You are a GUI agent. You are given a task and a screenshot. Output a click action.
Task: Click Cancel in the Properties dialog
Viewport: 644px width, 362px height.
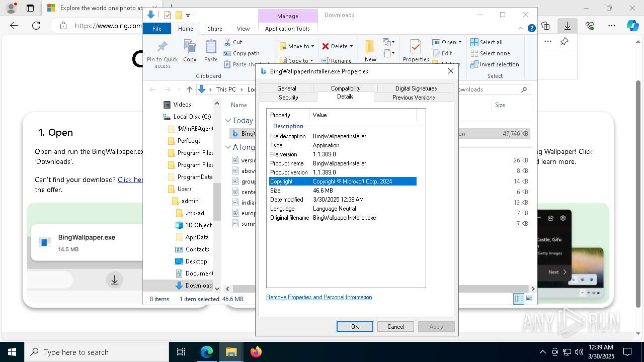tap(395, 327)
